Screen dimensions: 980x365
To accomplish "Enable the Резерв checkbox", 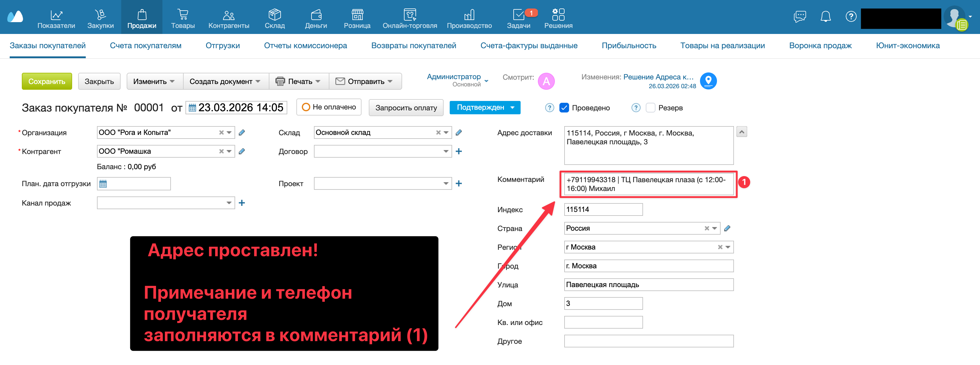I will click(x=651, y=108).
